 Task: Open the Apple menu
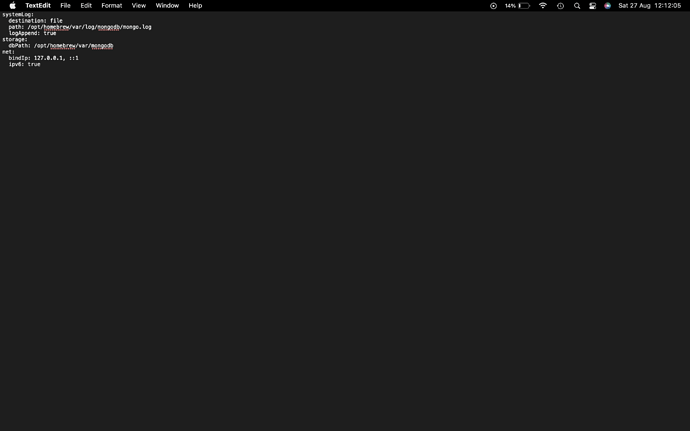click(13, 6)
